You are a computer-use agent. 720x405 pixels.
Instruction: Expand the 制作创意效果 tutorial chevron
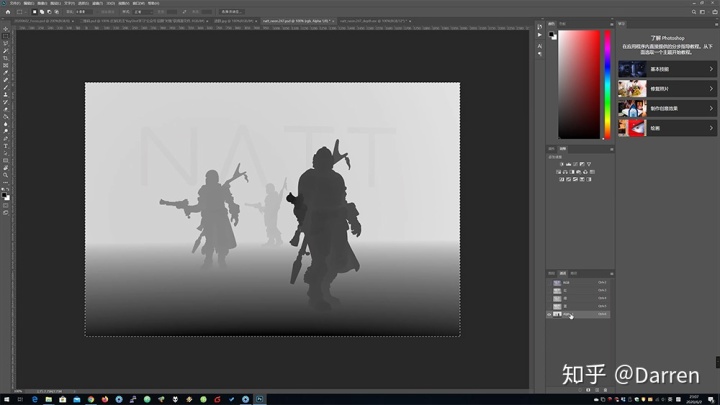711,108
